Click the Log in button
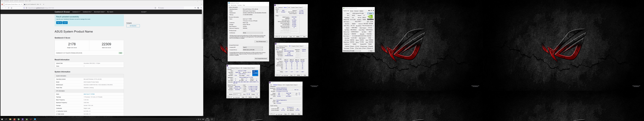644x121 pixels. click(x=65, y=23)
